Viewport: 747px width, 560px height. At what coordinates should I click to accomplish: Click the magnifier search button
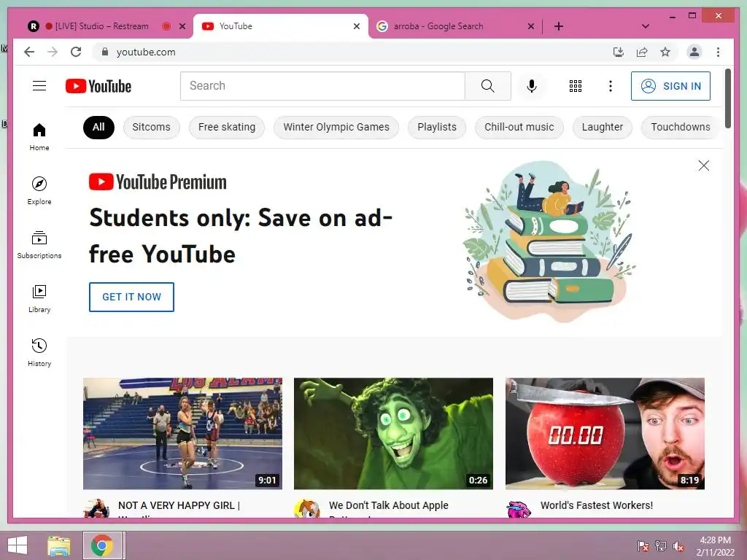(488, 86)
